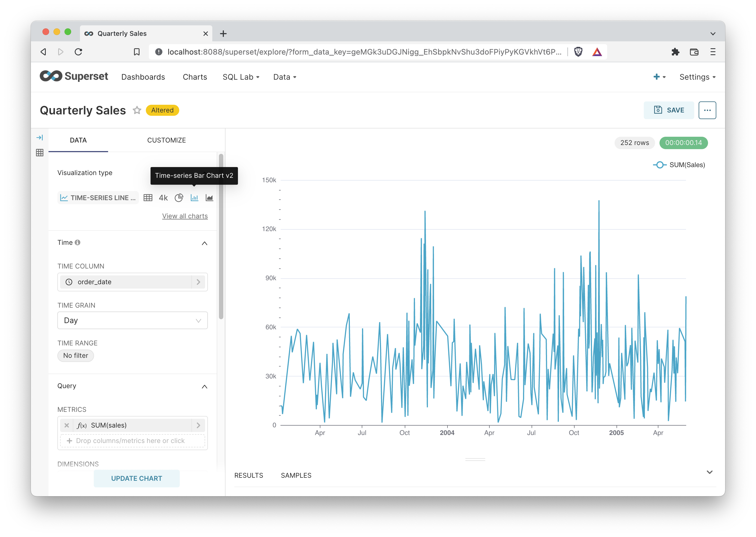
Task: Collapse the Query section chevron
Action: pos(204,386)
